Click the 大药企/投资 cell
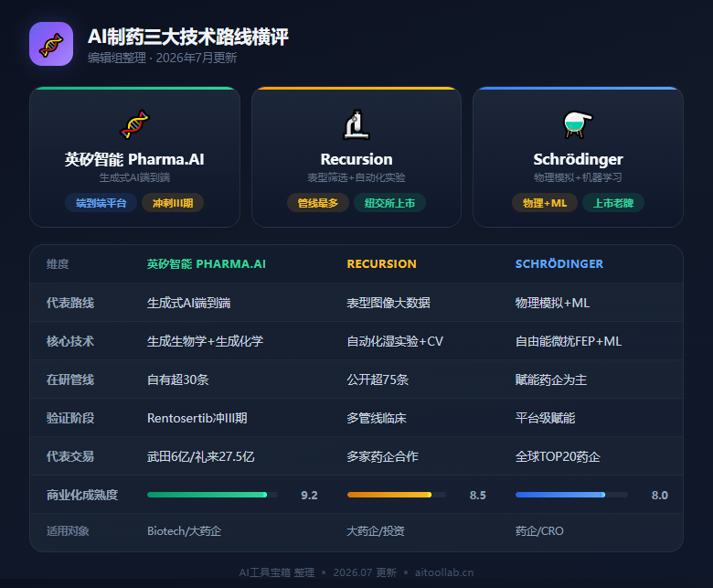This screenshot has height=588, width=713. tap(376, 530)
